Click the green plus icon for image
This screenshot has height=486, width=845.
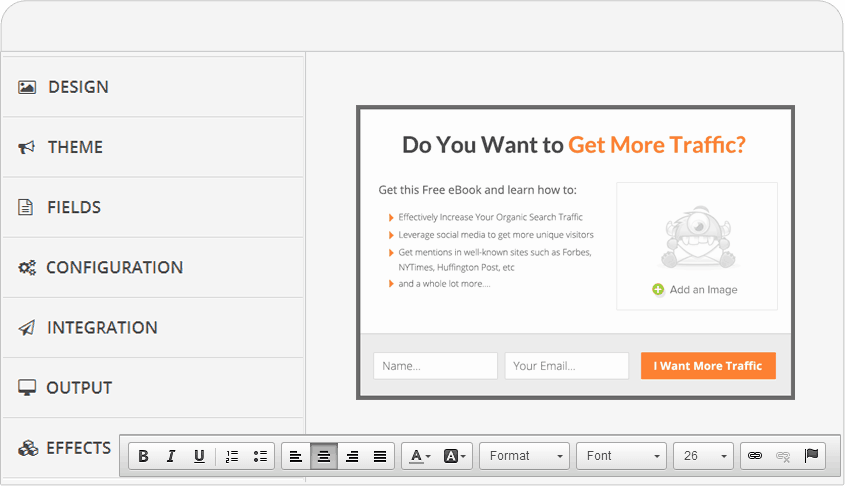tap(658, 290)
